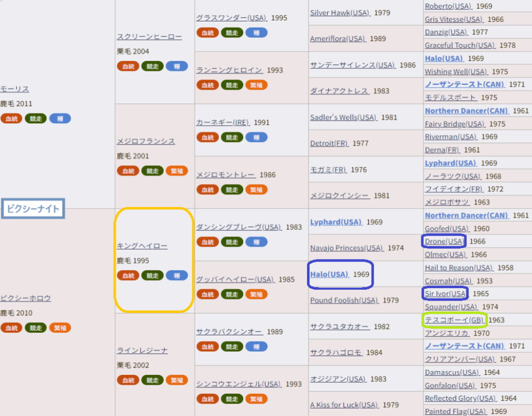
Task: Click 血統 badge under グラスワンダー
Action: coord(208,33)
